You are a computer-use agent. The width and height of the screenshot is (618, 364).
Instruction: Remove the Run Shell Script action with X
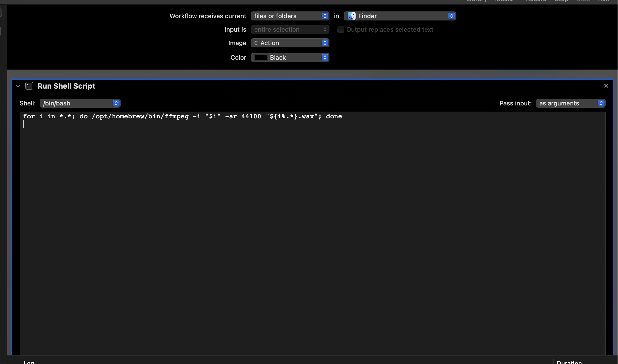coord(606,86)
